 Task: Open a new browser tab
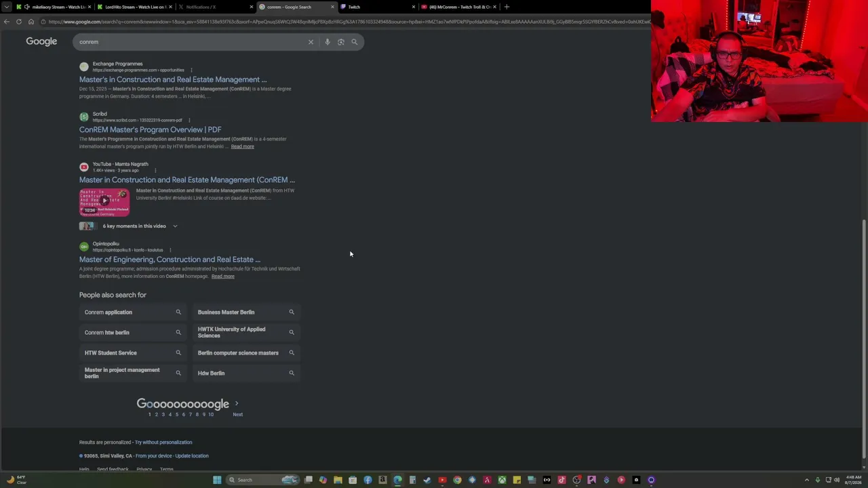pyautogui.click(x=507, y=7)
